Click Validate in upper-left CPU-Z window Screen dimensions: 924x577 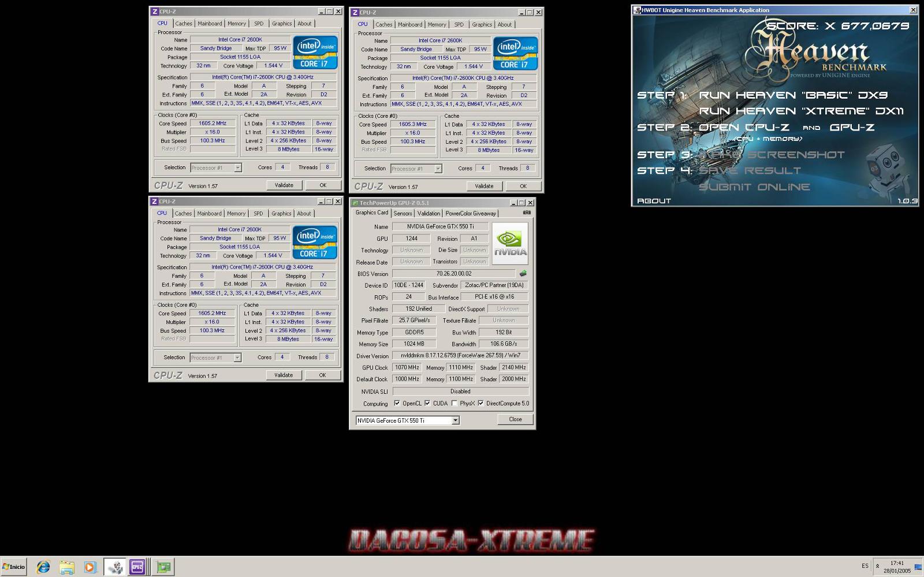(x=284, y=185)
